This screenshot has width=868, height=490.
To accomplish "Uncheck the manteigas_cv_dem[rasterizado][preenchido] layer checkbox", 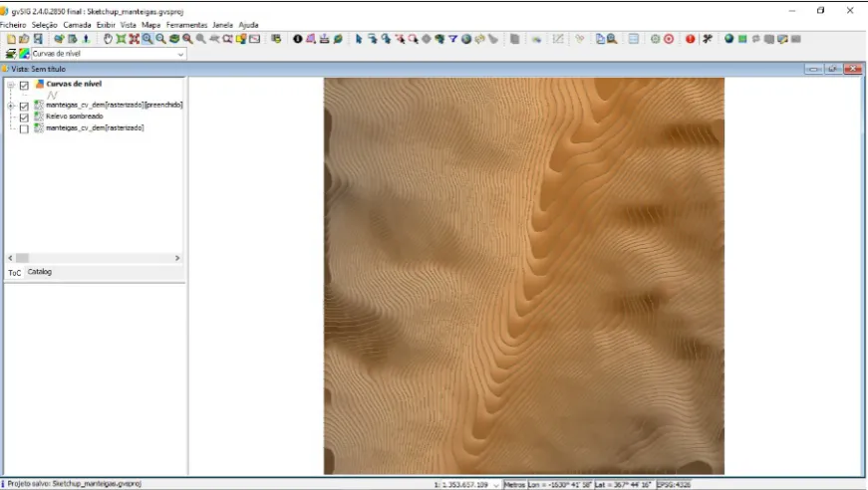I will click(24, 107).
